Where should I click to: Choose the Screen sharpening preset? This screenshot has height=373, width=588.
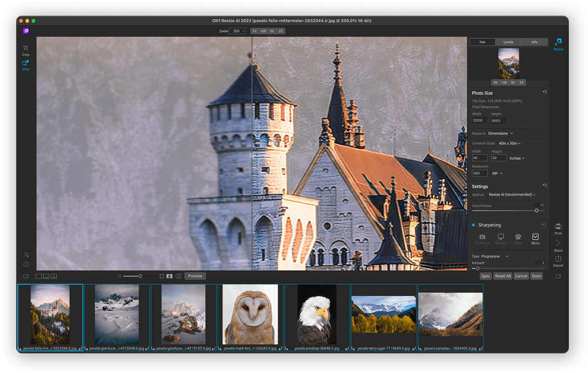click(500, 237)
